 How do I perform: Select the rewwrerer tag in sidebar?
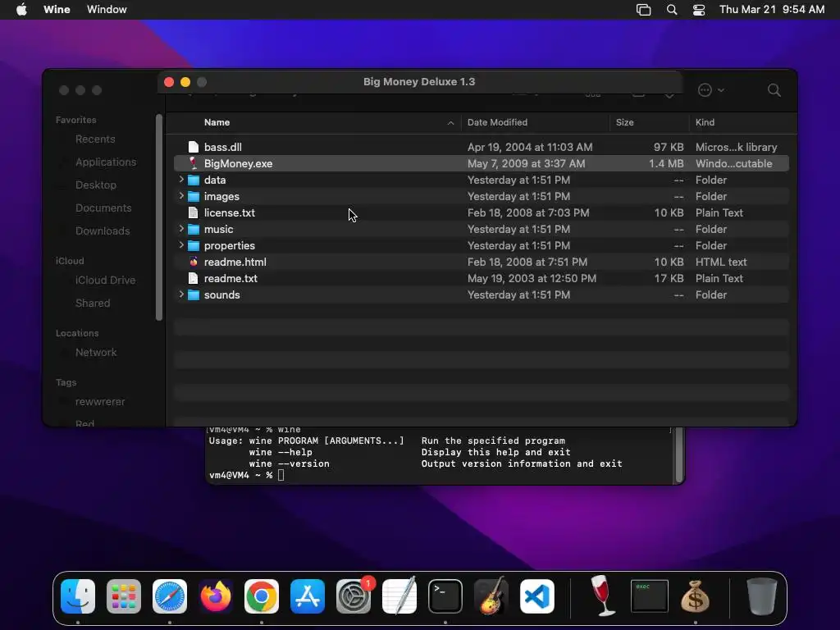click(100, 402)
